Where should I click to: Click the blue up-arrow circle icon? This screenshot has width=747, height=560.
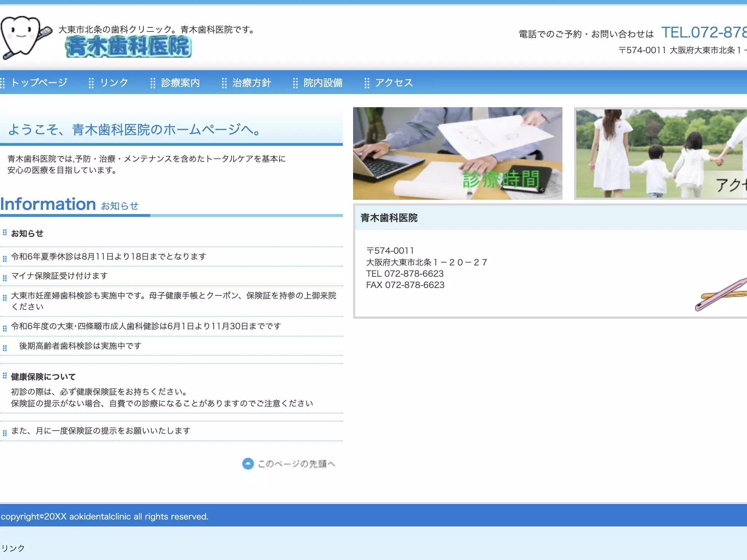click(248, 464)
